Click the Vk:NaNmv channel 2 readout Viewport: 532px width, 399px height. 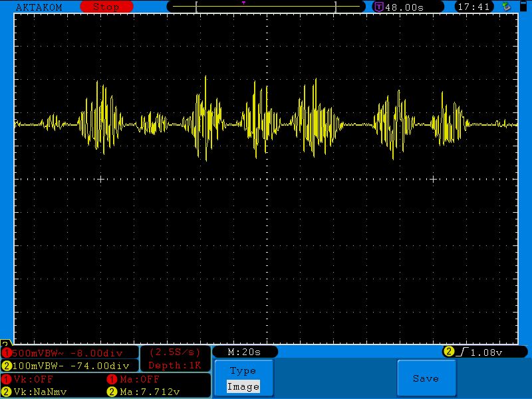(41, 392)
